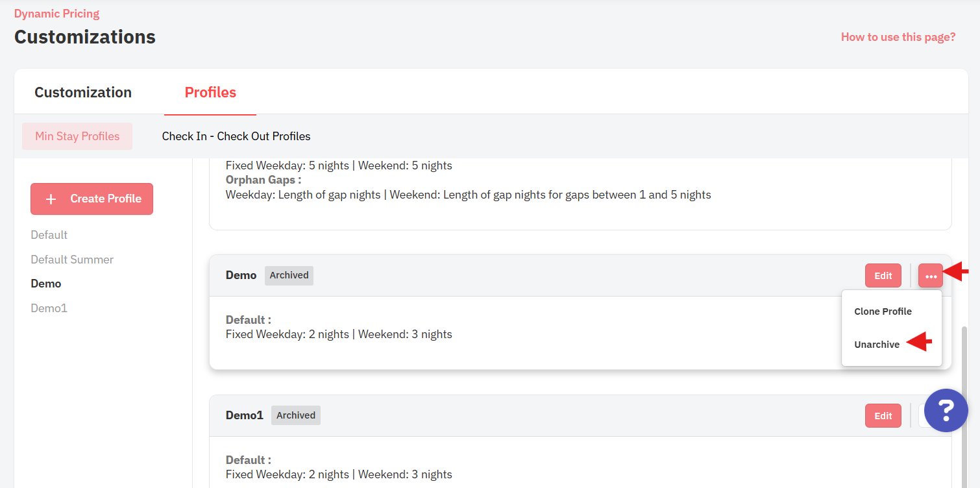
Task: Open the partially hidden Demo1 options menu
Action: click(x=922, y=415)
